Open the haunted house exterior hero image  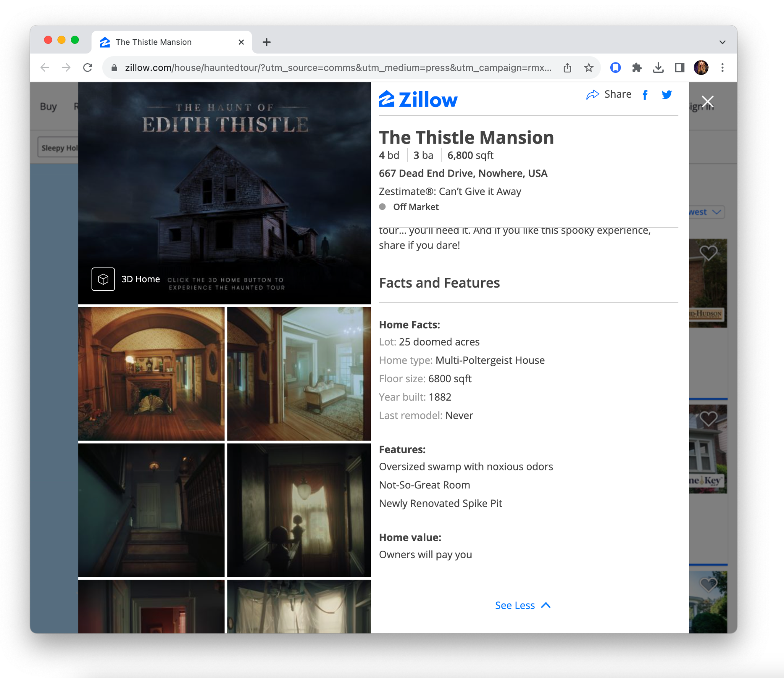tap(224, 193)
